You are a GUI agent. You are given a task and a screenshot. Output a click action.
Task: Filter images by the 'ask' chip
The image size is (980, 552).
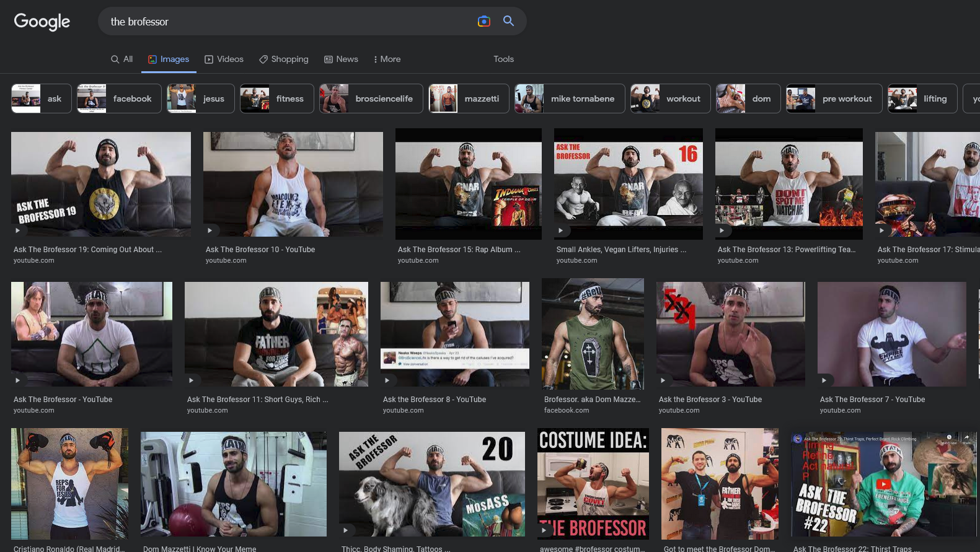(x=42, y=99)
